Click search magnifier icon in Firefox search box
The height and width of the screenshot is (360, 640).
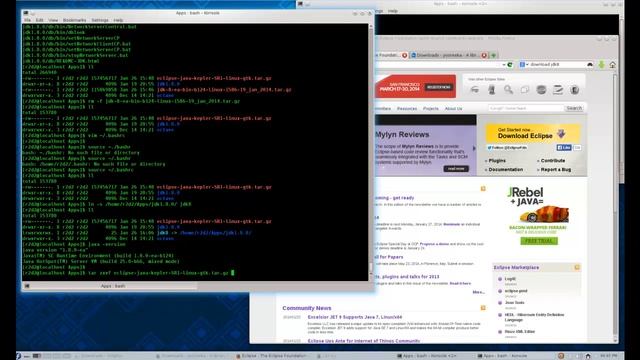click(x=590, y=64)
